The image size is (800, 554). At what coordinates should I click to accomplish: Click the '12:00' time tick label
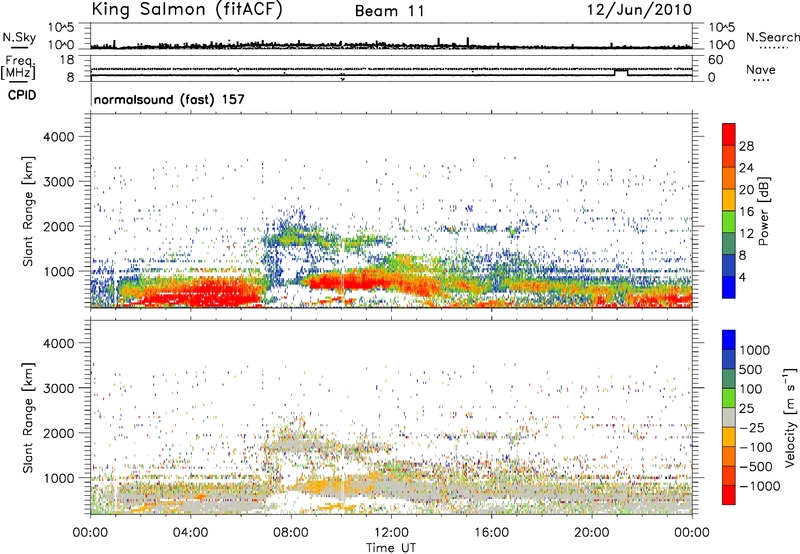pos(391,533)
